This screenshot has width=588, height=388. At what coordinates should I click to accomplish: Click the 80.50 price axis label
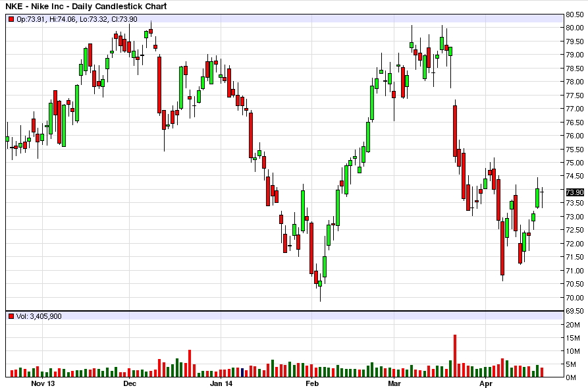click(574, 14)
